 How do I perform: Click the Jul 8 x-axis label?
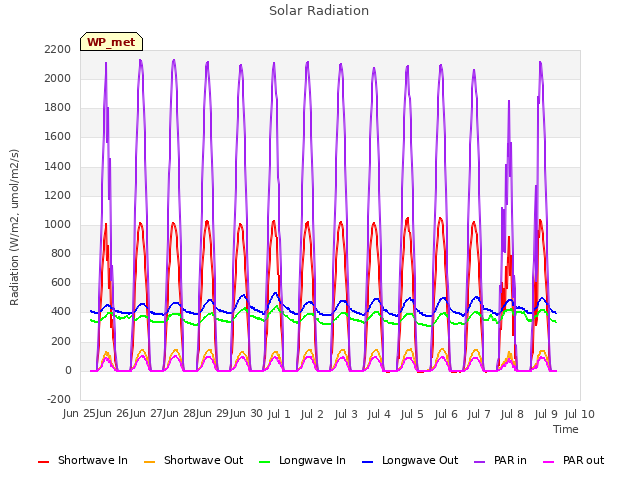[512, 414]
